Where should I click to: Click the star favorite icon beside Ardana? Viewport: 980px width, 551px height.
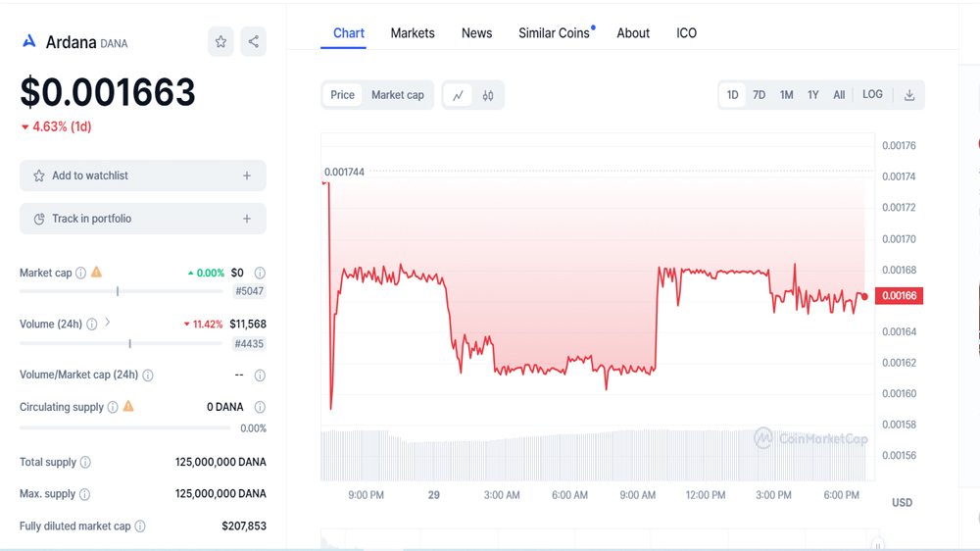click(x=220, y=42)
